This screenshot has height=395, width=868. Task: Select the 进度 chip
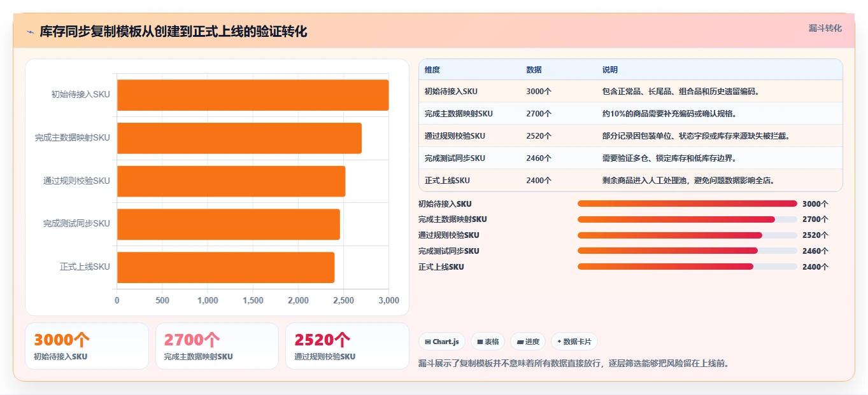(x=528, y=342)
